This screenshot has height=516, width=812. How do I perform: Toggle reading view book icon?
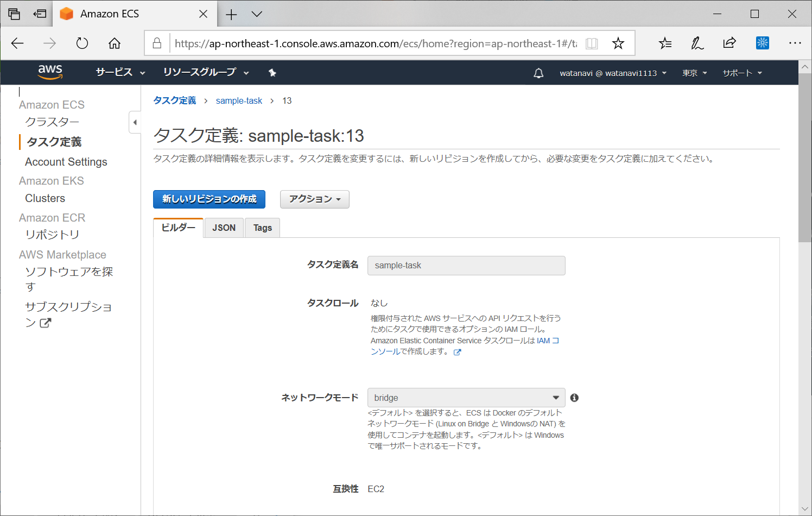pos(592,43)
